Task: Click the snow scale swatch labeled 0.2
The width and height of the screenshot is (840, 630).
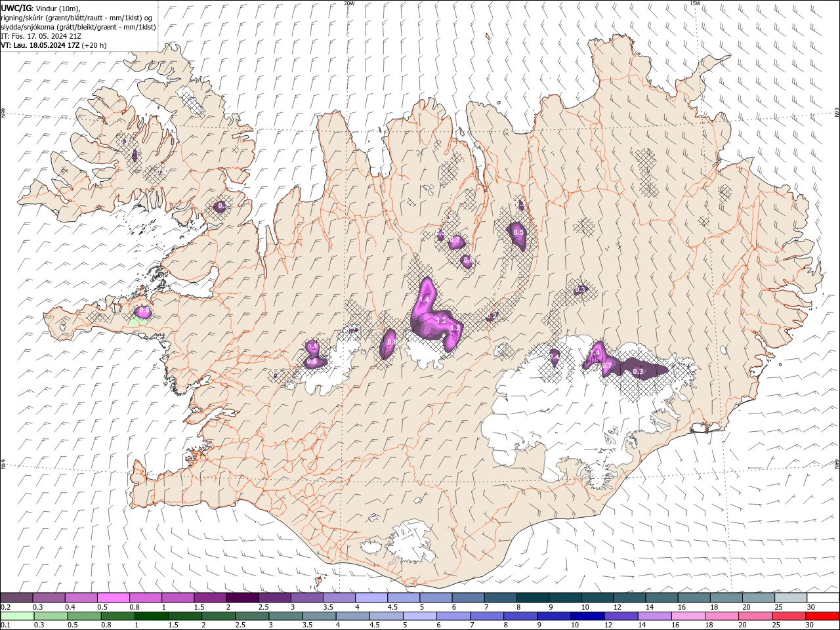Action: click(16, 598)
